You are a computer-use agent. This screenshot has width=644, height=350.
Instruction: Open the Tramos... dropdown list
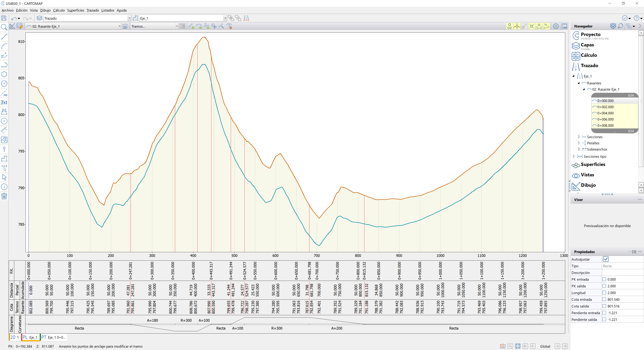(177, 26)
